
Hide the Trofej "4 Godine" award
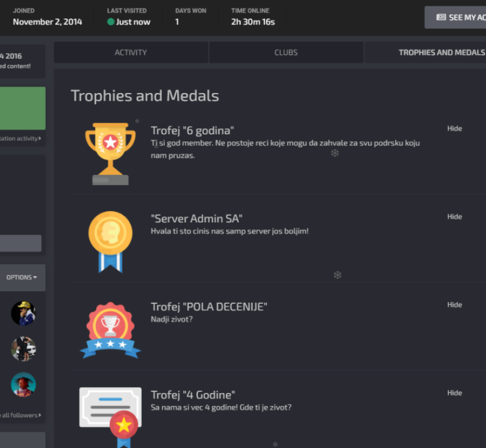(454, 393)
